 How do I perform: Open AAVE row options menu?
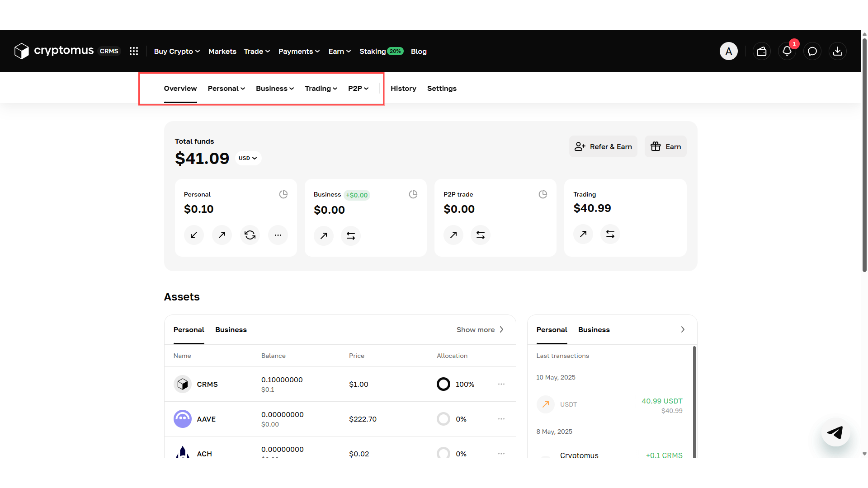[x=501, y=419]
